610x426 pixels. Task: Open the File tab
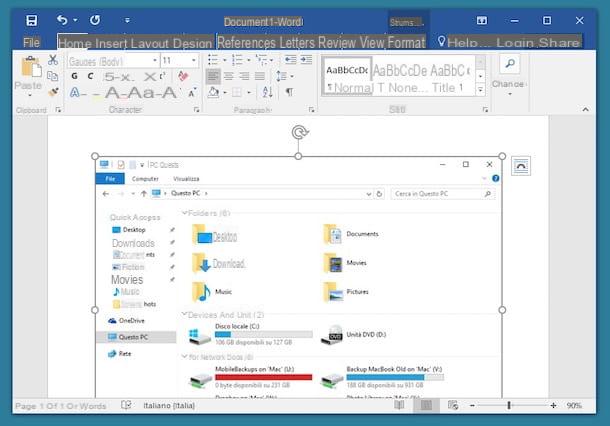(31, 42)
